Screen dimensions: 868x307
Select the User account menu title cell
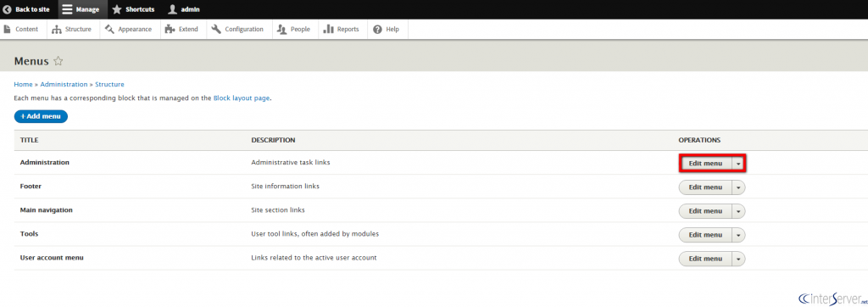click(52, 258)
